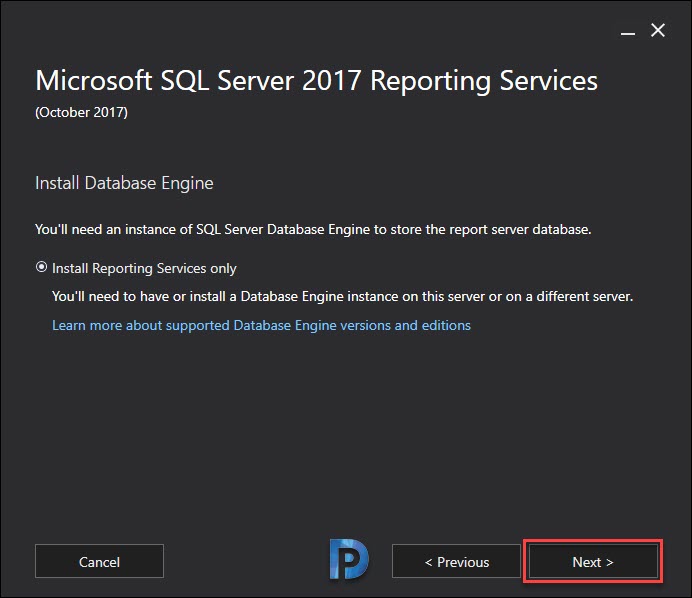Click the 'Microsoft SQL Server 2017 Reporting Services' title
Image resolution: width=692 pixels, height=598 pixels.
click(x=316, y=81)
